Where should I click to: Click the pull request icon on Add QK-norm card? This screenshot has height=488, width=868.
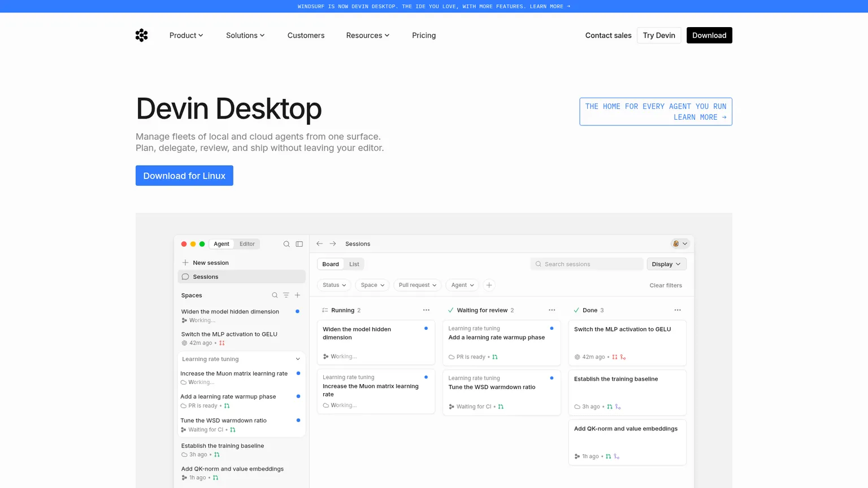click(609, 456)
